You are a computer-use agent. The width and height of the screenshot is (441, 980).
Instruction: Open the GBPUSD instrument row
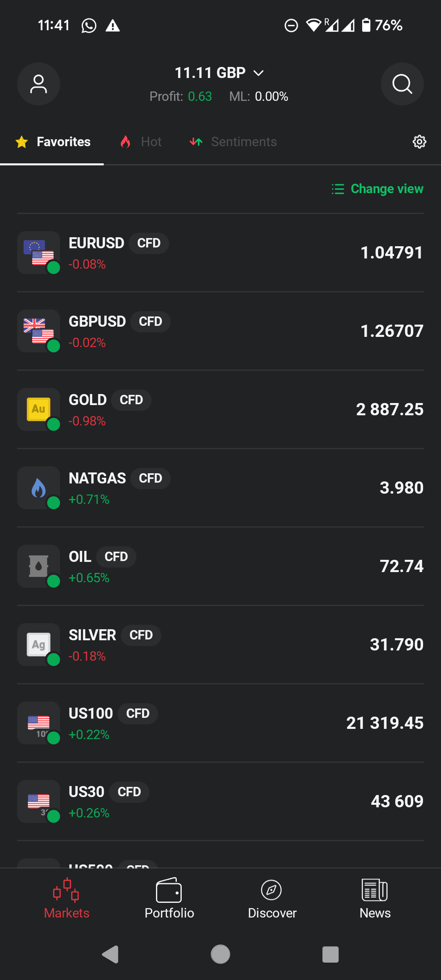pyautogui.click(x=220, y=331)
